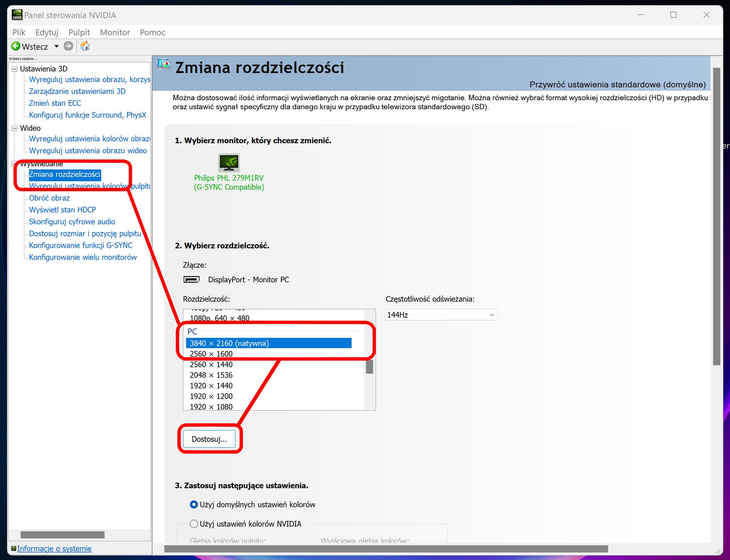
Task: Open Konfigurowanie funkcji G-SYNC
Action: coord(81,245)
